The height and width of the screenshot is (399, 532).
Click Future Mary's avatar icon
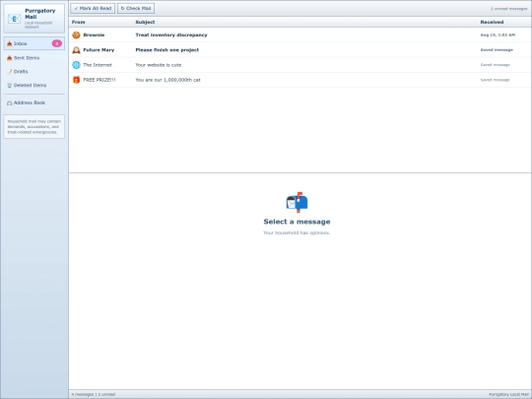tap(76, 50)
